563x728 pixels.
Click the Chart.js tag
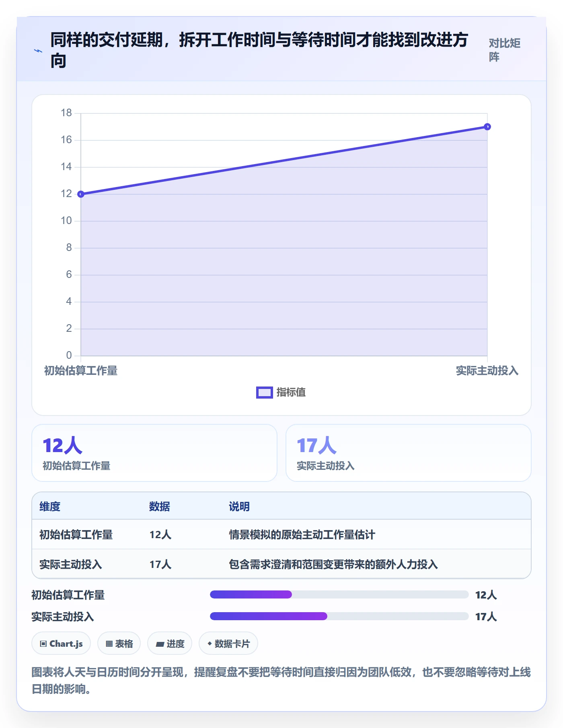pyautogui.click(x=61, y=644)
